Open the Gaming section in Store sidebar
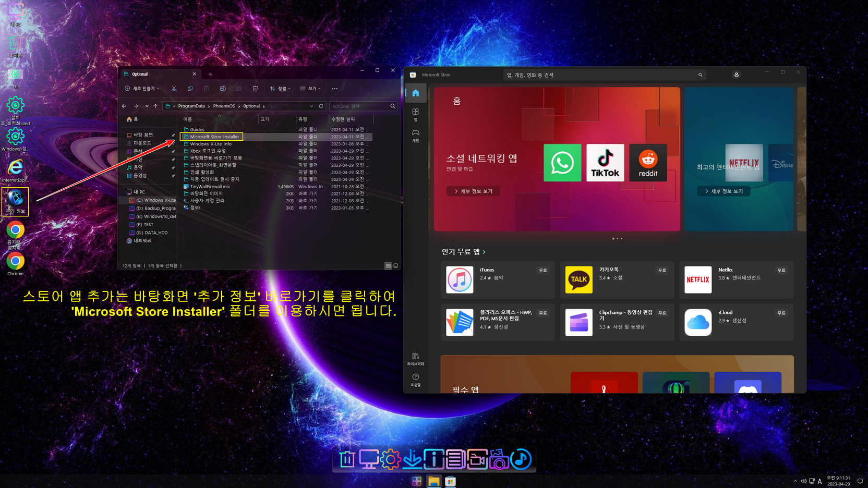This screenshot has width=868, height=488. (x=416, y=136)
